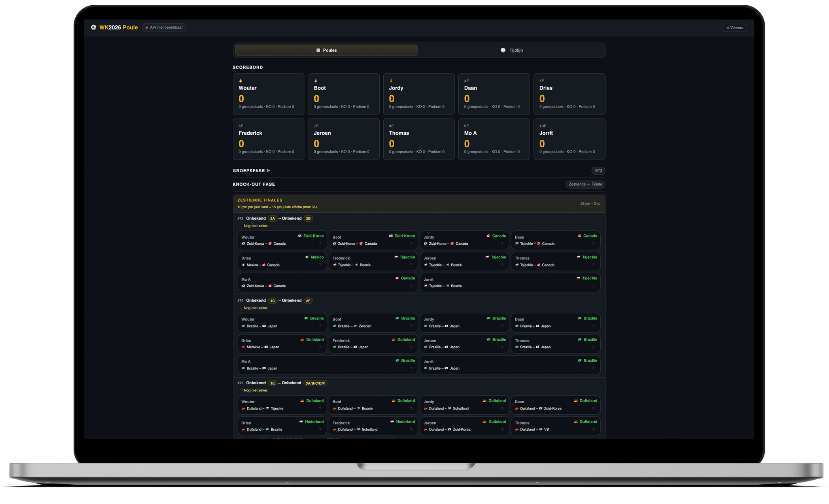Screen dimensions: 829x504
Task: Click Wouter's Tsjechie flag in match #75
Action: 267,409
